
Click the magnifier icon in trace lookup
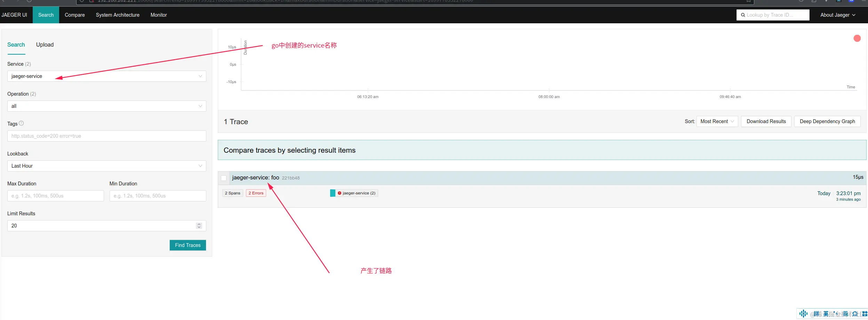point(743,15)
